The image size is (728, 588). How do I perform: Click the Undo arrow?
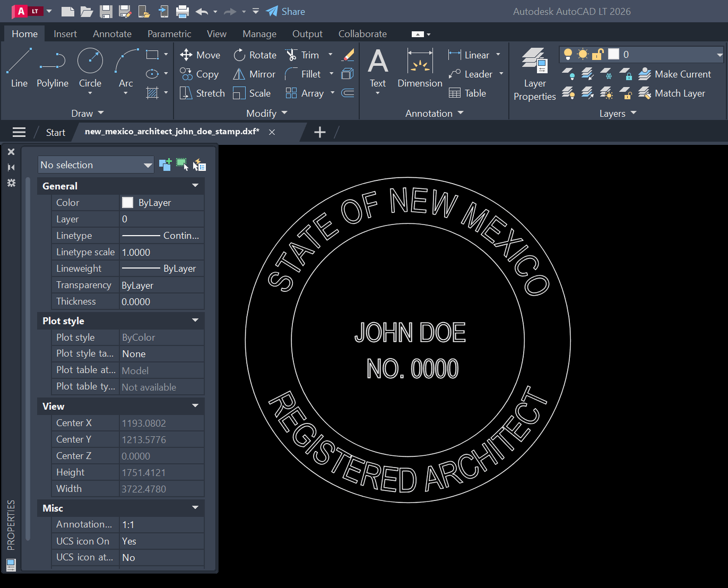click(202, 12)
